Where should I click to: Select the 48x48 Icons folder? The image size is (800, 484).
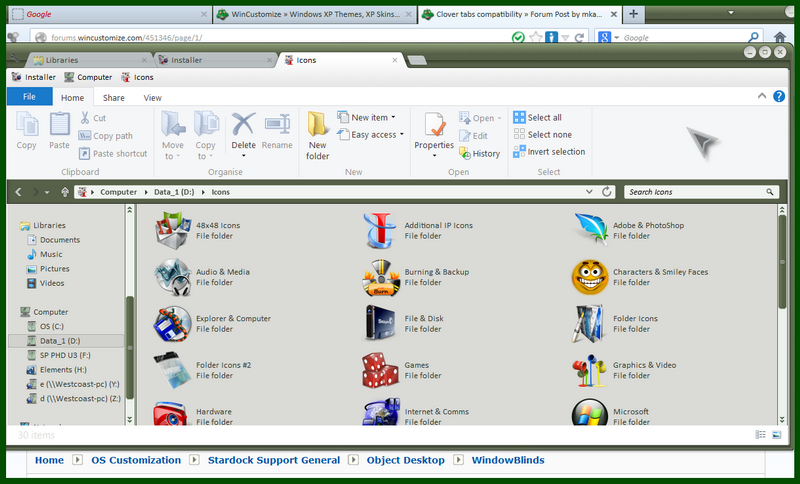197,231
